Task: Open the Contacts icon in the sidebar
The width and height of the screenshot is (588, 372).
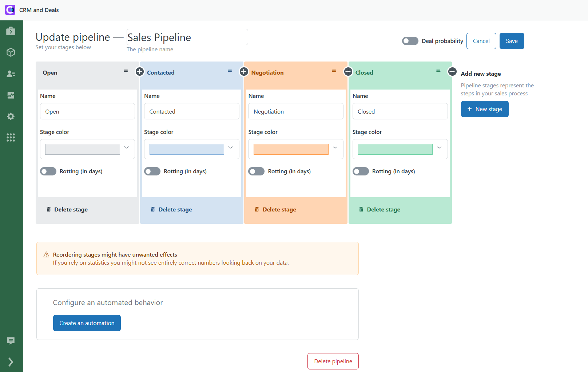Action: coord(11,73)
